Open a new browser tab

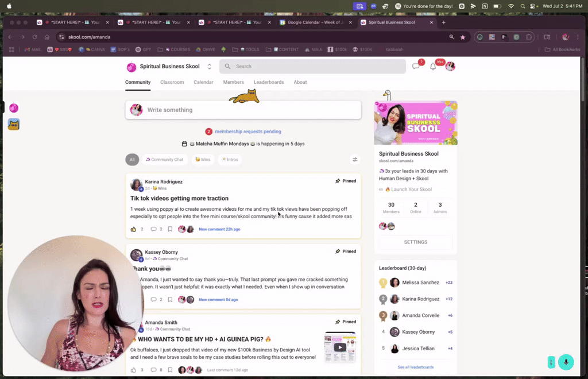tap(444, 22)
